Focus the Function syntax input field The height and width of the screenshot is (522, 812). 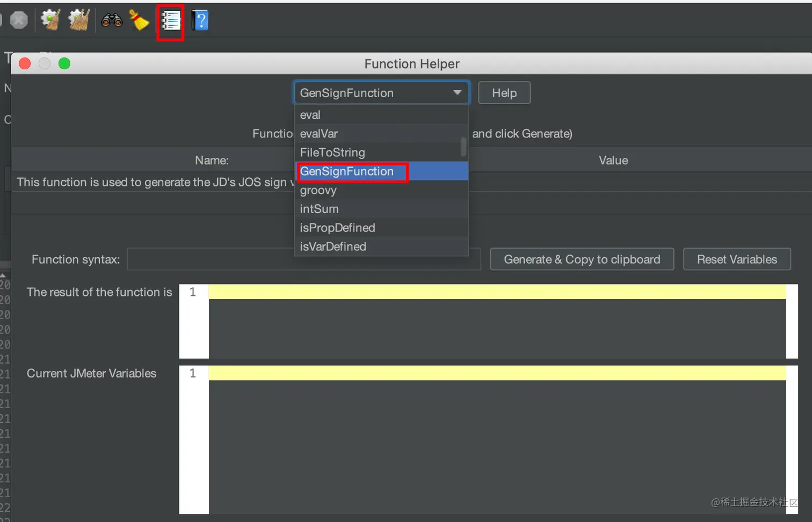304,259
